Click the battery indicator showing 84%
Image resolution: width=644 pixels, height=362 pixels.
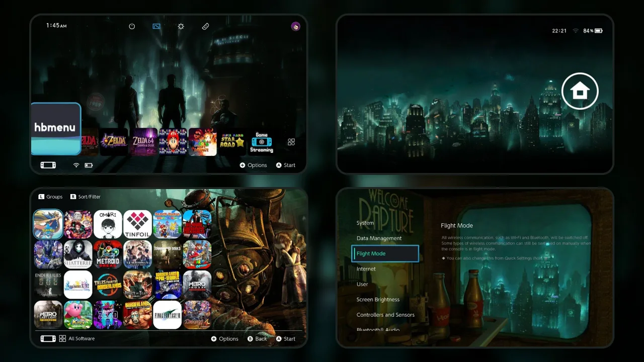(x=593, y=31)
